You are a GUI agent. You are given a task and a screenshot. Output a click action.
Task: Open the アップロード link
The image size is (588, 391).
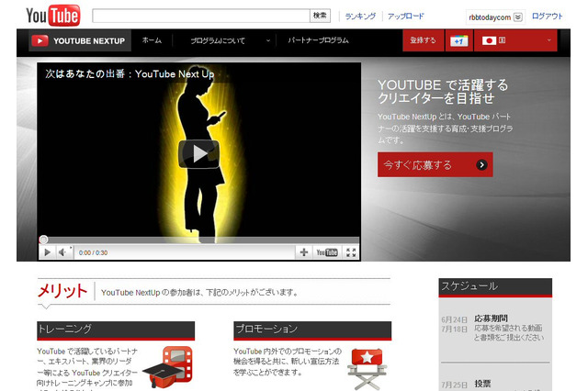pos(406,17)
